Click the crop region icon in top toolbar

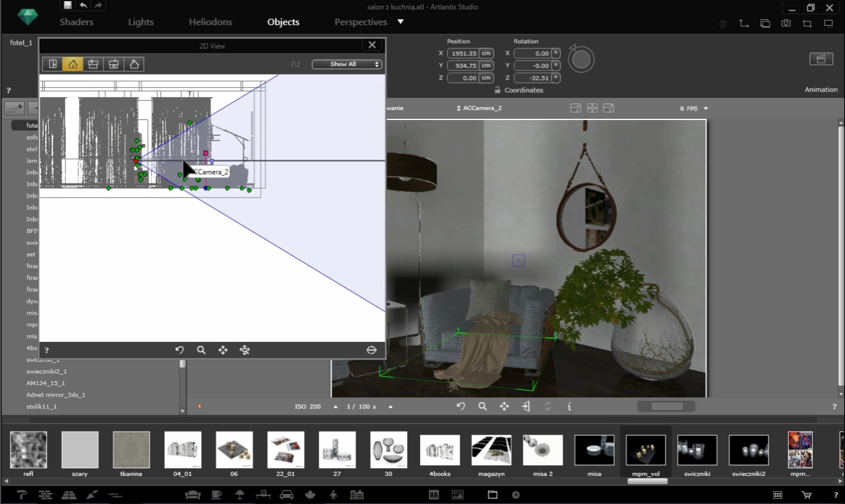(x=807, y=24)
